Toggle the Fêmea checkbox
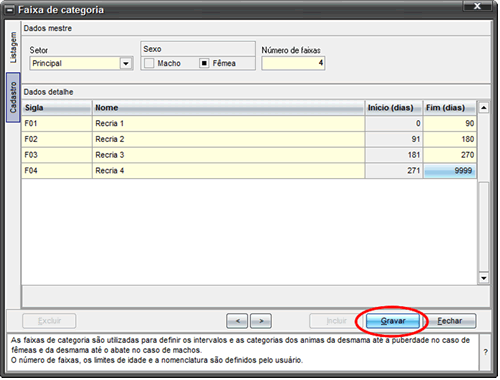 tap(204, 63)
